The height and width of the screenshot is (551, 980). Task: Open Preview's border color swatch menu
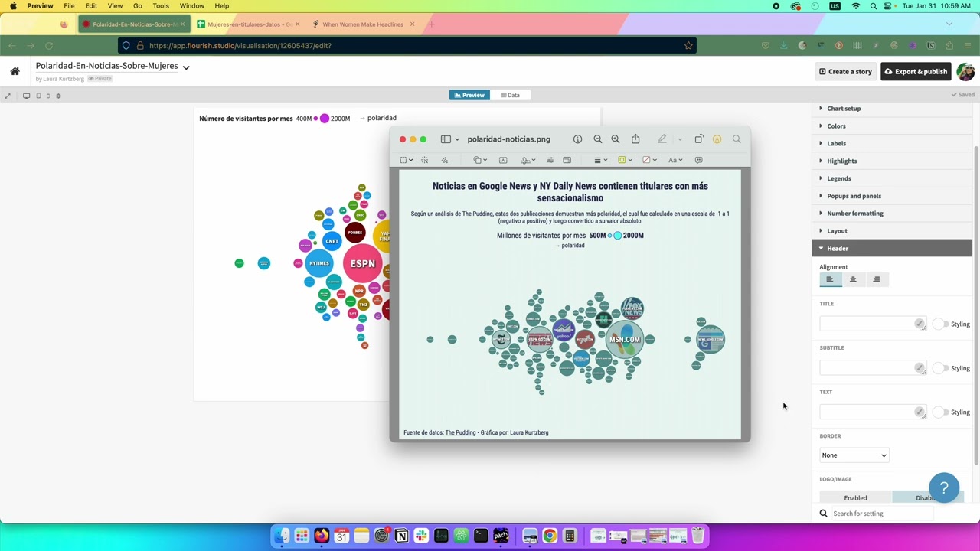point(624,160)
